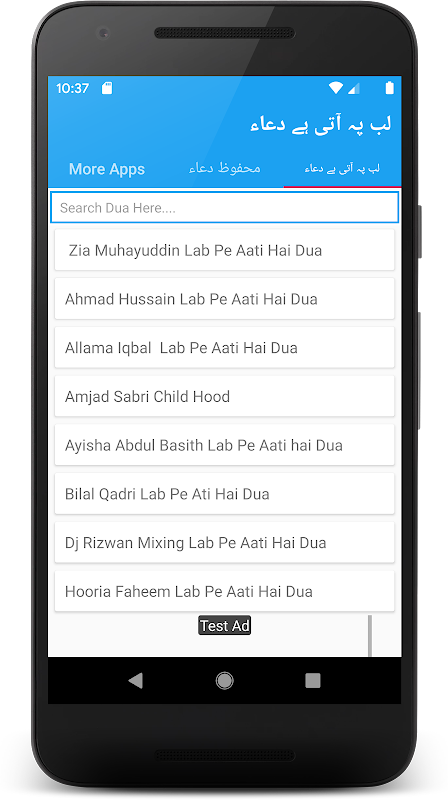Open Dj Rizwan Mixing dua entry
The width and height of the screenshot is (448, 800).
pyautogui.click(x=225, y=542)
